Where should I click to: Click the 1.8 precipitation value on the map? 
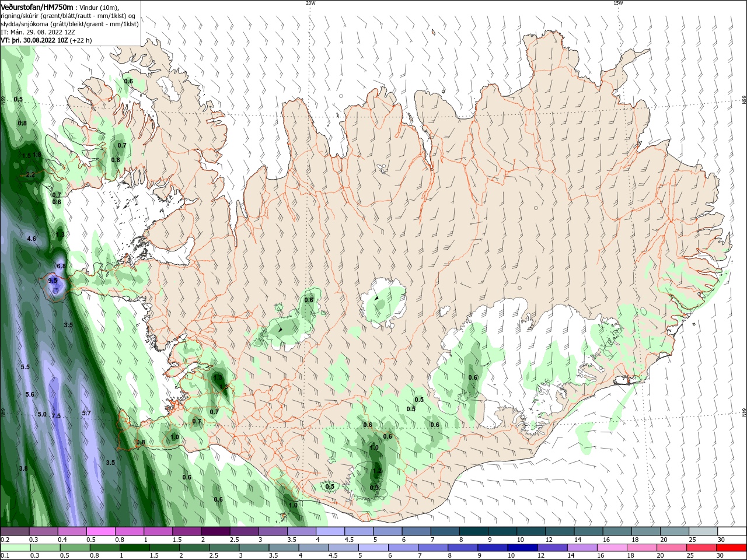37,155
